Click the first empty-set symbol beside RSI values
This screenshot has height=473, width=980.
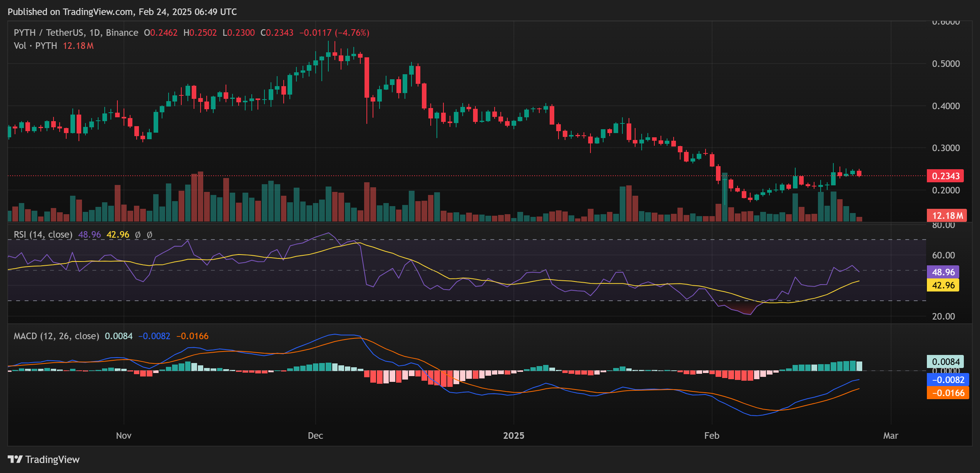pyautogui.click(x=138, y=234)
